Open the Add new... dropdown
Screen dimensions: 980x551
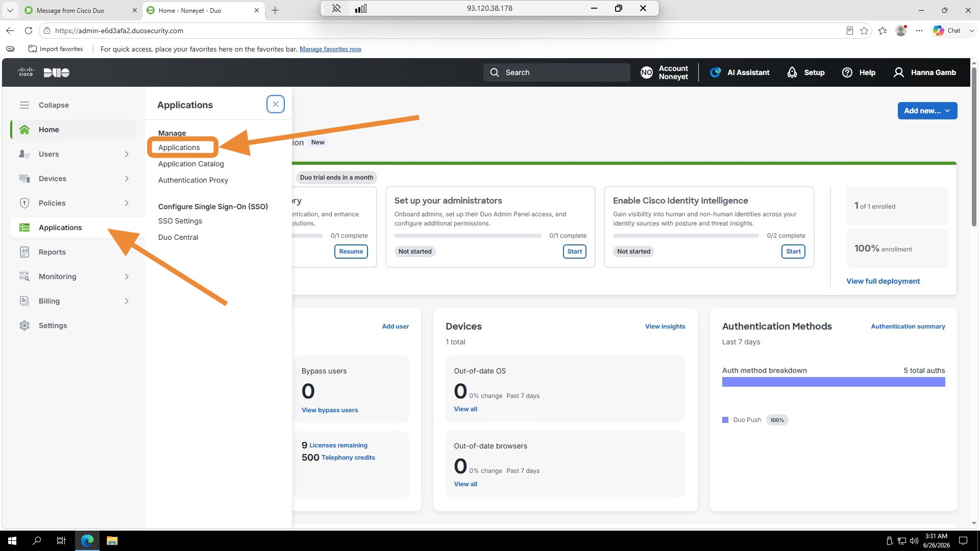927,111
